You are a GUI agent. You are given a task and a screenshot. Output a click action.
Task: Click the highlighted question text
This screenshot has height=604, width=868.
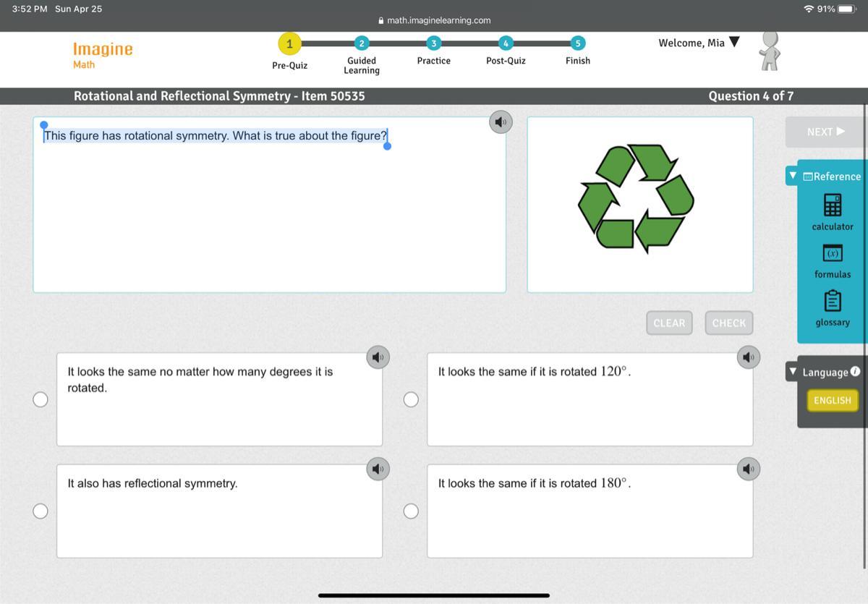(x=216, y=136)
